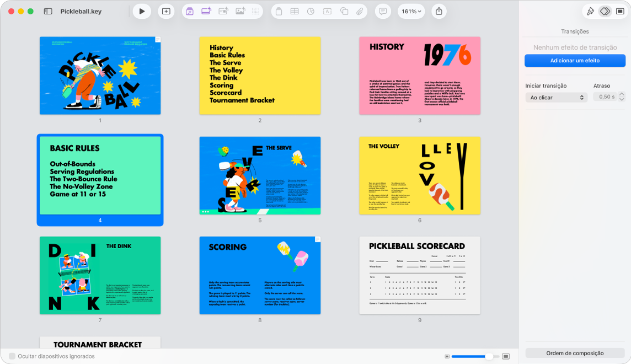Increase the Atraso delay stepper
The width and height of the screenshot is (631, 364).
tap(622, 94)
